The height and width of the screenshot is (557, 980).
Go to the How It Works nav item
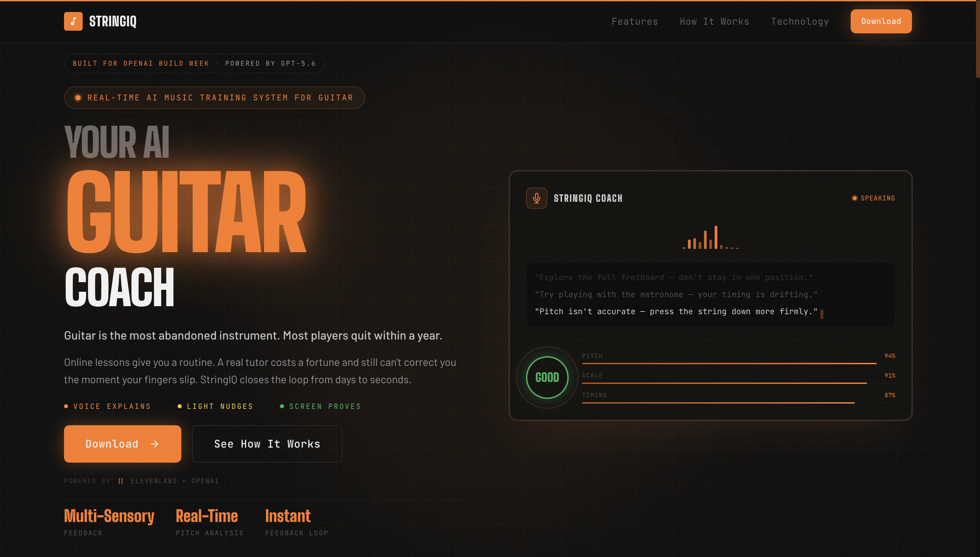(714, 21)
